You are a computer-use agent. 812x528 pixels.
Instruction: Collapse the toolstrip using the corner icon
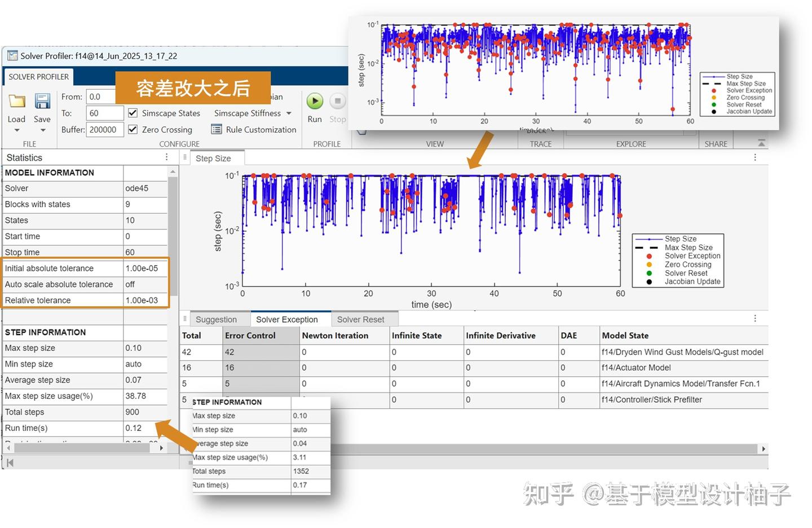[x=761, y=143]
